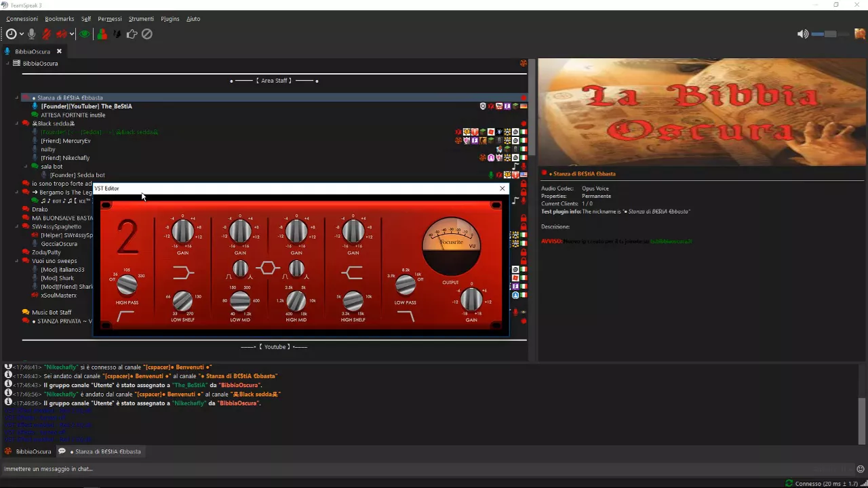868x488 pixels.
Task: Click the LOW SHELF frequency knob
Action: 182,301
